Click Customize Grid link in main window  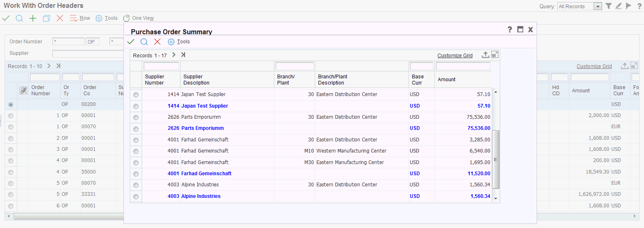[594, 66]
